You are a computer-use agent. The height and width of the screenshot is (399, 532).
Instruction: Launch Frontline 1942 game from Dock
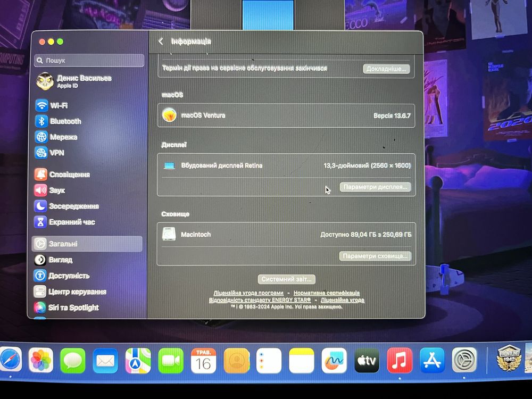(509, 359)
